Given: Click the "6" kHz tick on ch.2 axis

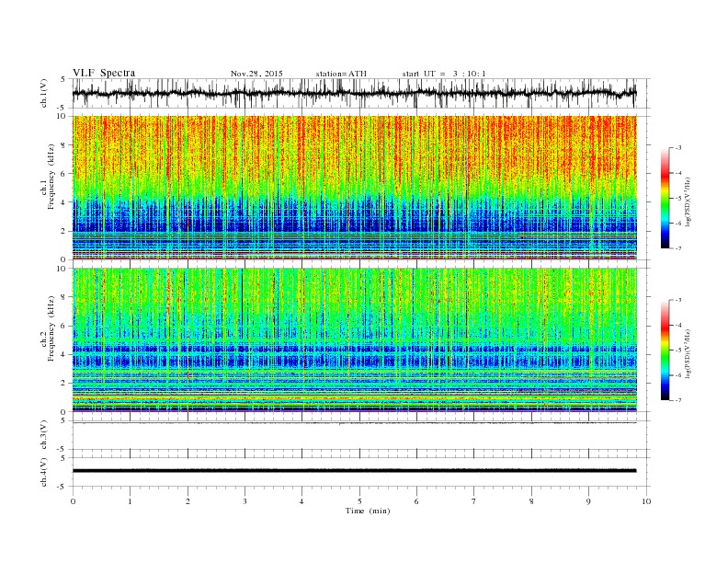Looking at the screenshot, I should coord(64,326).
